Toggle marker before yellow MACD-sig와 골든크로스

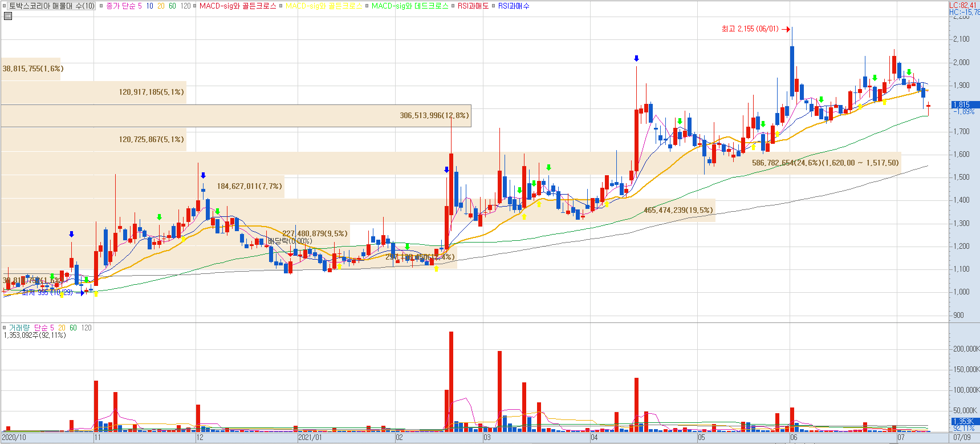(281, 6)
